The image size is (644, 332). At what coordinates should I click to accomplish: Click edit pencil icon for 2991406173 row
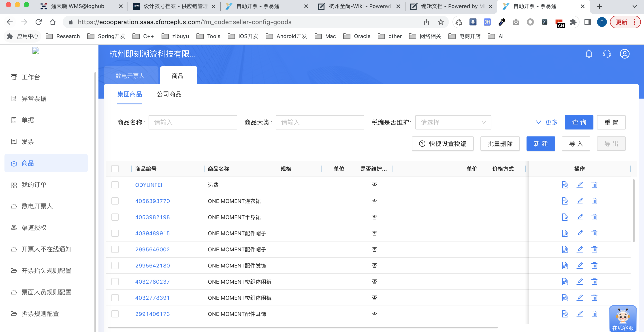coord(580,314)
